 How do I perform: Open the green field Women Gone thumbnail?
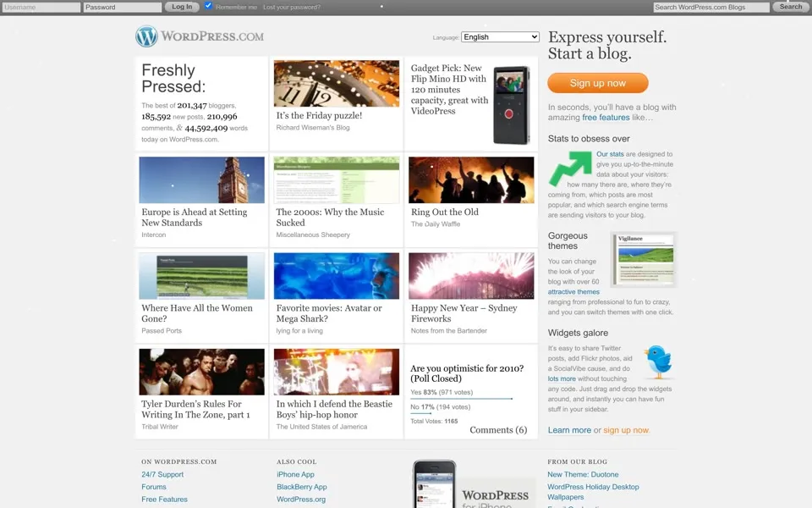click(202, 276)
